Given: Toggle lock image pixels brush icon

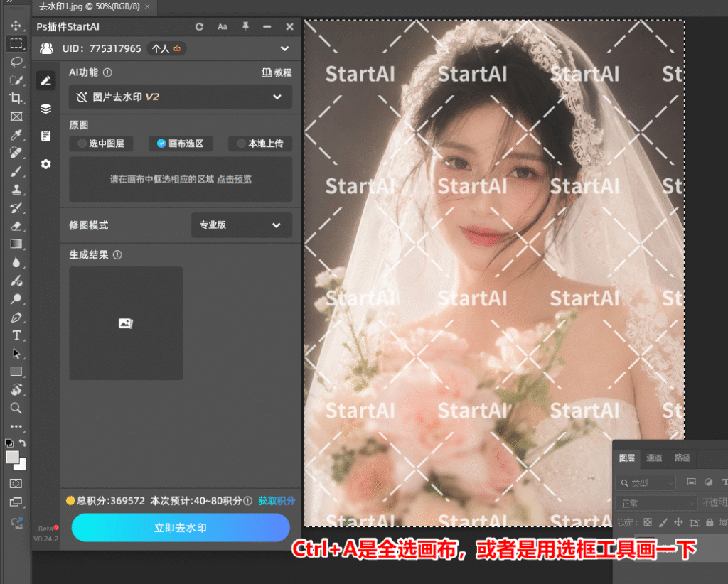Looking at the screenshot, I should tap(663, 522).
